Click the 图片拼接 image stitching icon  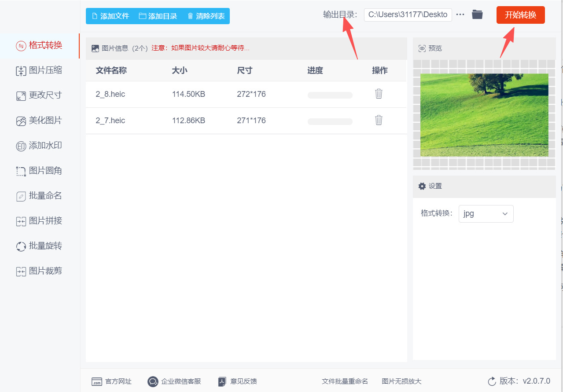(21, 221)
